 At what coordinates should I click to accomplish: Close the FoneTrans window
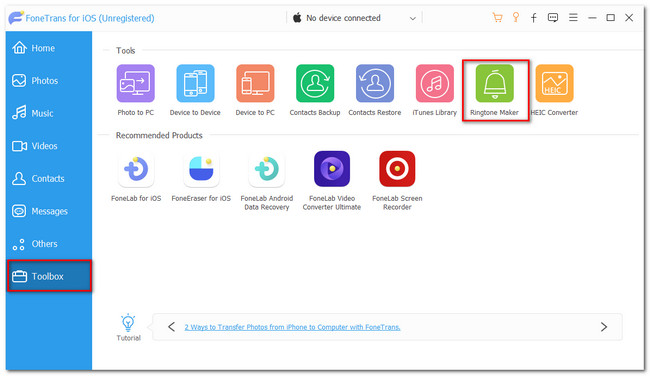[x=629, y=17]
